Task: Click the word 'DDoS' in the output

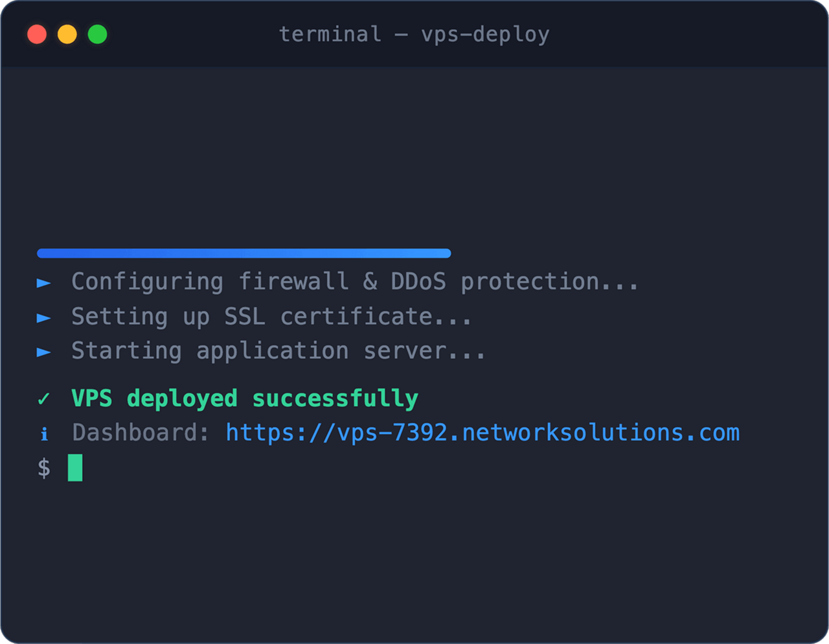Action: 418,282
